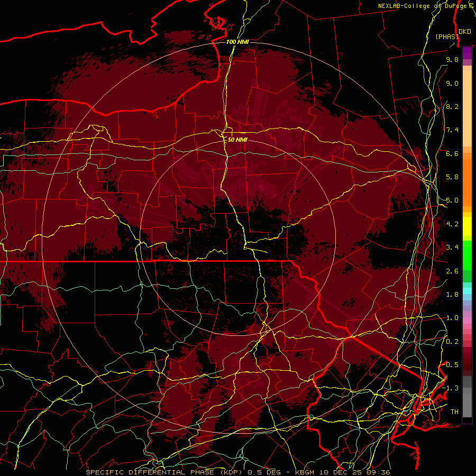Click the 8.2 value on the color scale

[452, 106]
